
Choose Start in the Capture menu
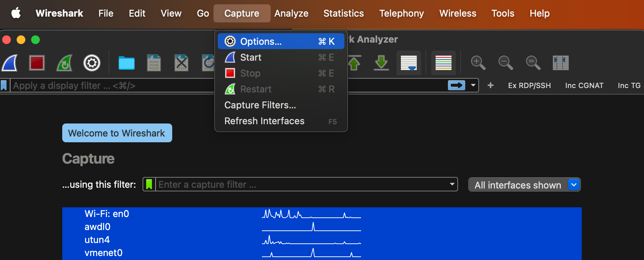pos(281,57)
